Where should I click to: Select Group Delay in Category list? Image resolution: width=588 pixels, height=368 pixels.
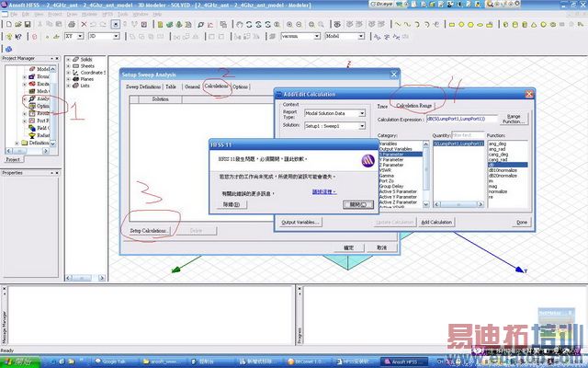pos(391,186)
